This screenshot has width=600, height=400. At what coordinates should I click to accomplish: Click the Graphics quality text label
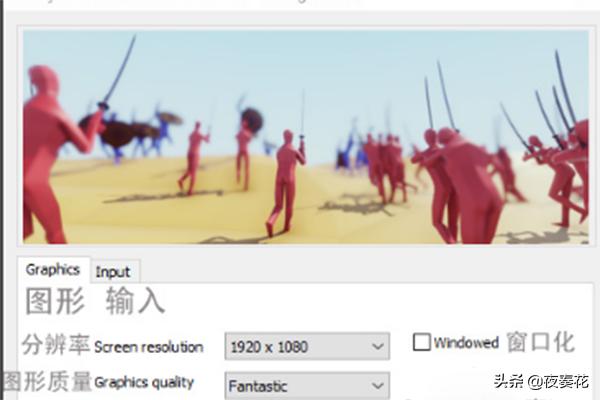pyautogui.click(x=144, y=382)
